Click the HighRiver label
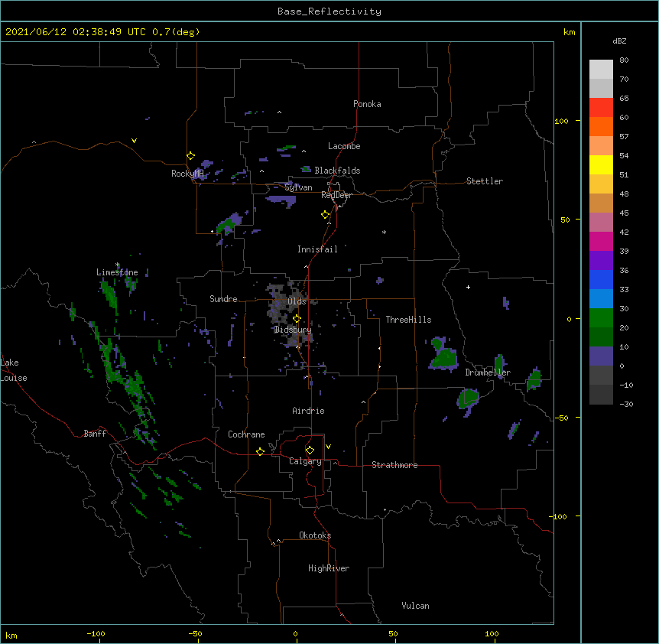The image size is (659, 644). point(329,568)
